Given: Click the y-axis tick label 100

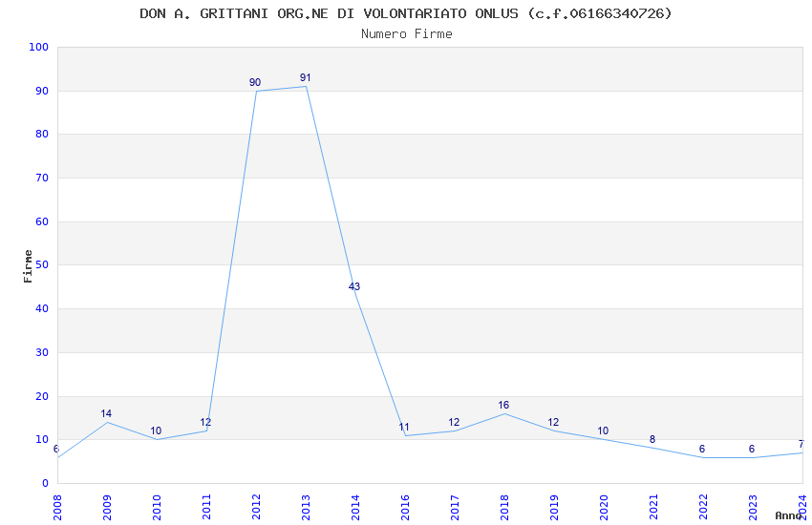Looking at the screenshot, I should tap(38, 47).
